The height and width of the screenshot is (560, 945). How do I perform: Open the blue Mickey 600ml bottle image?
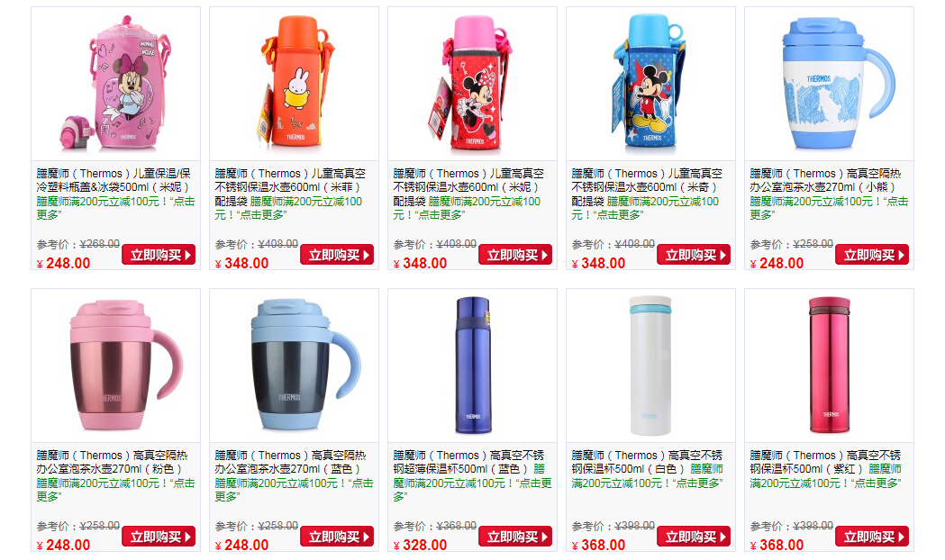point(651,84)
